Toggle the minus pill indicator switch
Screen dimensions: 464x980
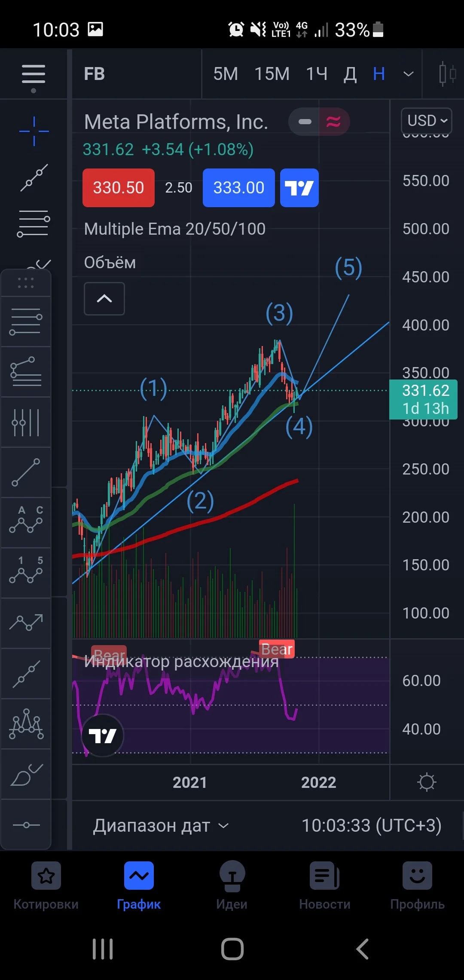[305, 122]
